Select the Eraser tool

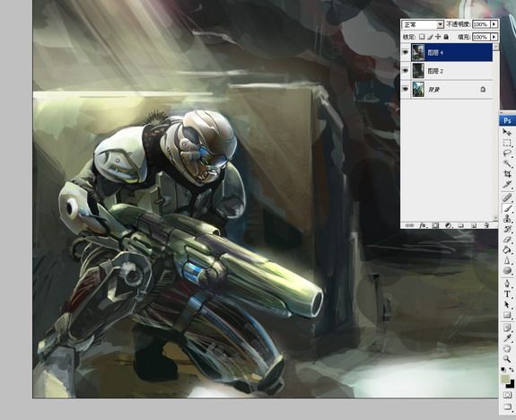(507, 240)
